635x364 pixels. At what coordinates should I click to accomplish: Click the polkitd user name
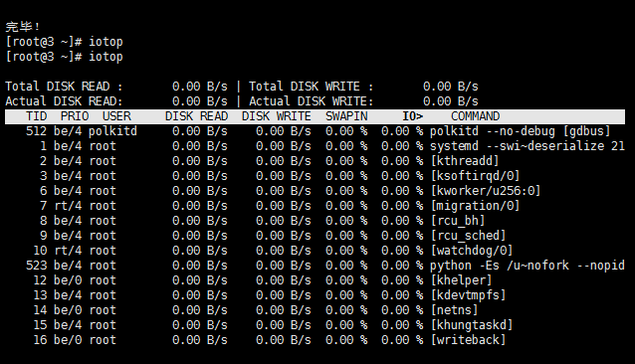click(x=112, y=131)
